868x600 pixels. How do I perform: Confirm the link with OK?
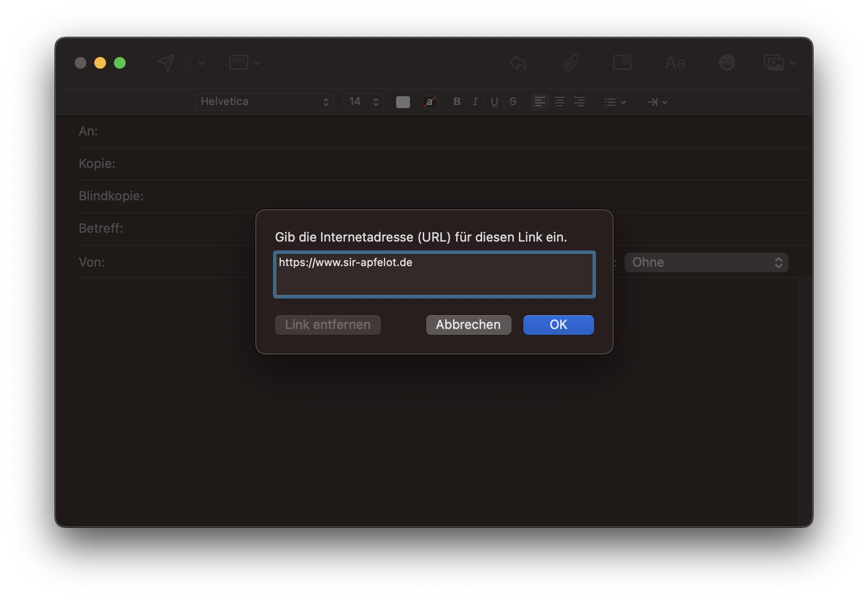click(x=558, y=325)
